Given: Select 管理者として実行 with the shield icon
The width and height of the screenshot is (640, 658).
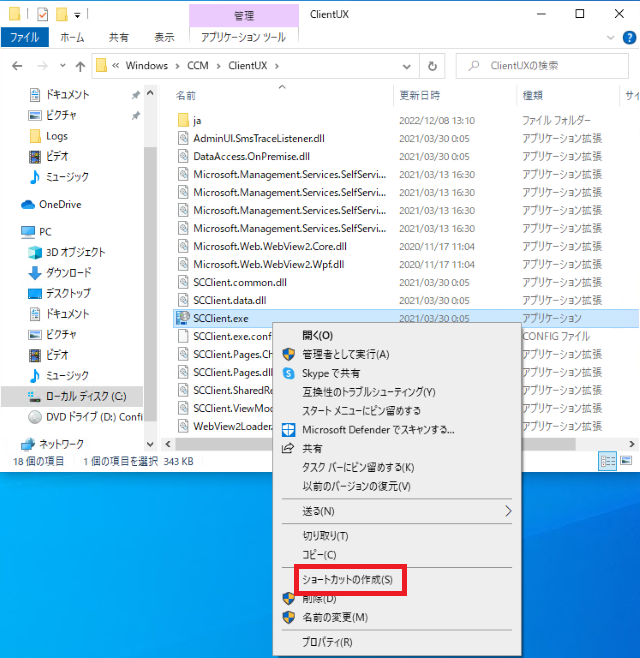Looking at the screenshot, I should (345, 354).
